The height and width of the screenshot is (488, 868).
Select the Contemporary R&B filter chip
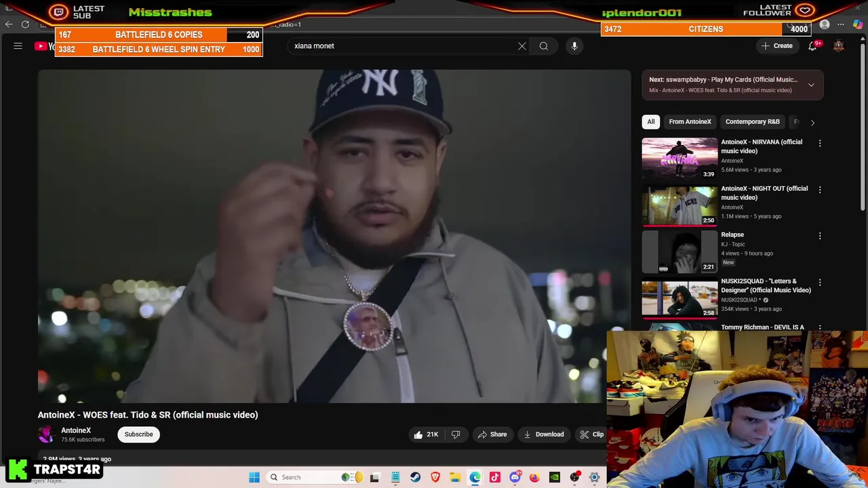coord(752,122)
